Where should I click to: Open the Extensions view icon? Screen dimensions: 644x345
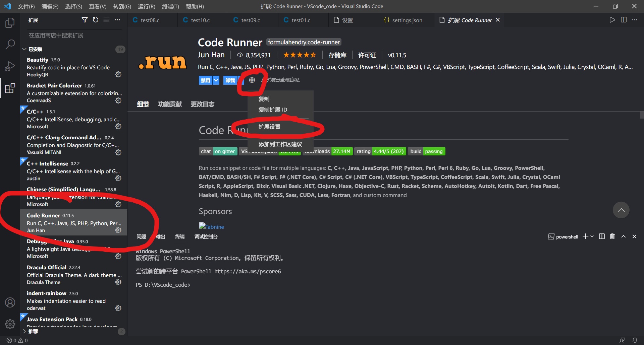[10, 88]
